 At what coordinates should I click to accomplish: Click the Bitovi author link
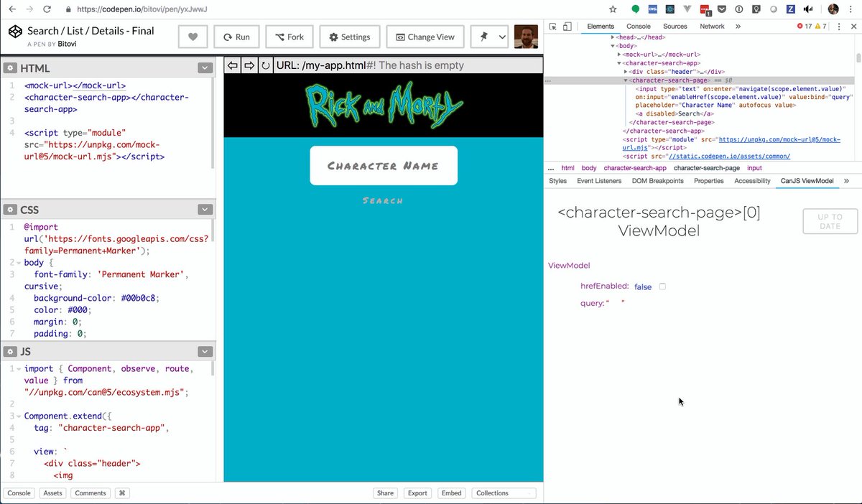click(x=68, y=44)
